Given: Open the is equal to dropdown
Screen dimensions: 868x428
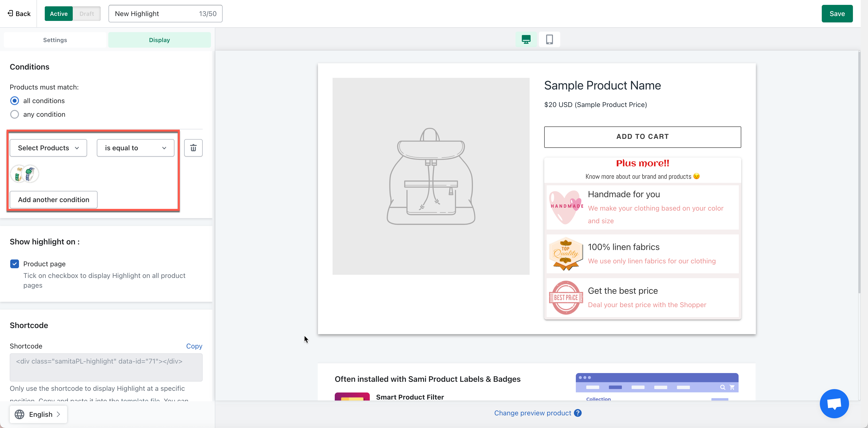Looking at the screenshot, I should tap(136, 148).
